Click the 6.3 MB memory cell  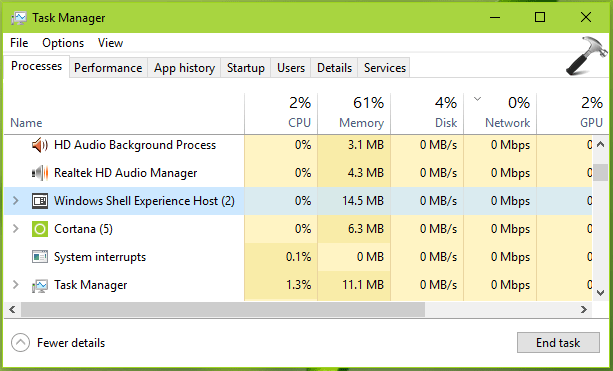coord(354,229)
